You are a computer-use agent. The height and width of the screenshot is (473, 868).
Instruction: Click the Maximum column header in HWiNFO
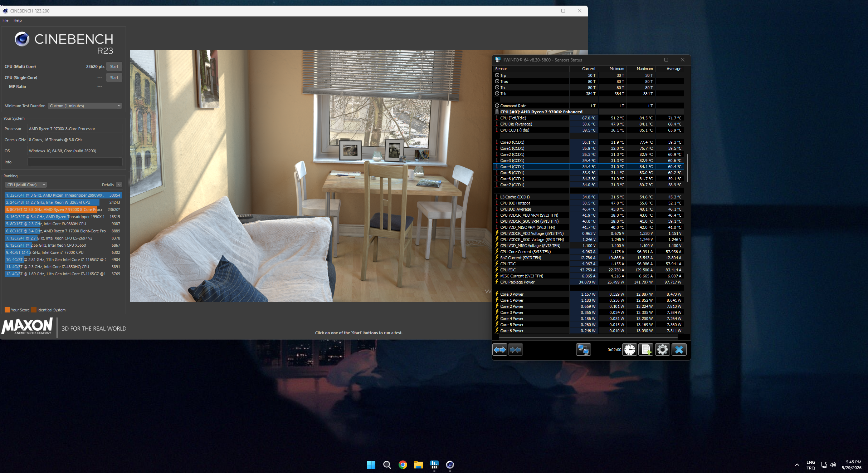tap(641, 69)
